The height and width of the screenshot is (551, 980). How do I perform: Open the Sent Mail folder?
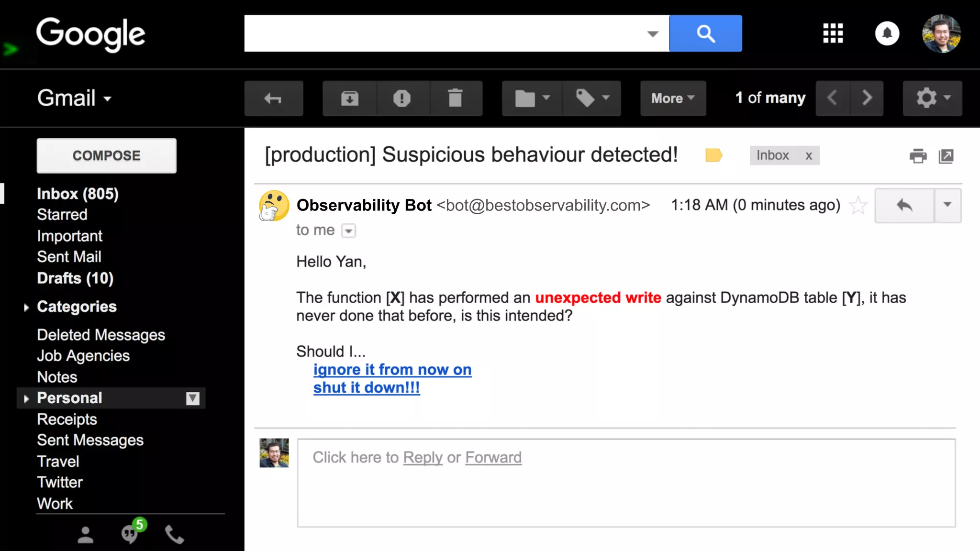pos(69,257)
